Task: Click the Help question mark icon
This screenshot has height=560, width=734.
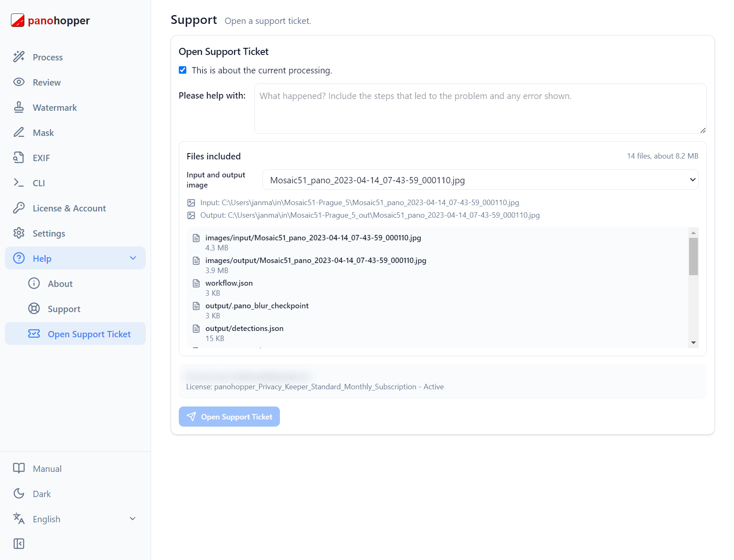Action: (x=19, y=258)
